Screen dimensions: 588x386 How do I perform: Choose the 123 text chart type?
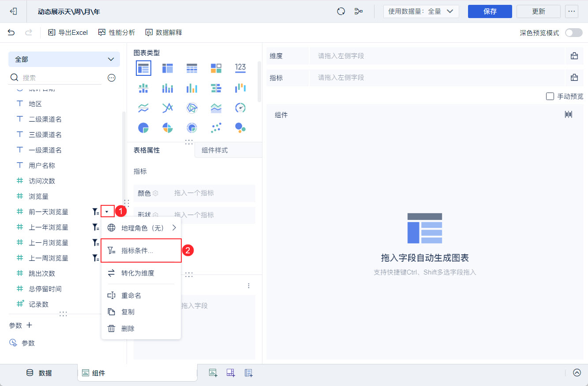tap(240, 67)
